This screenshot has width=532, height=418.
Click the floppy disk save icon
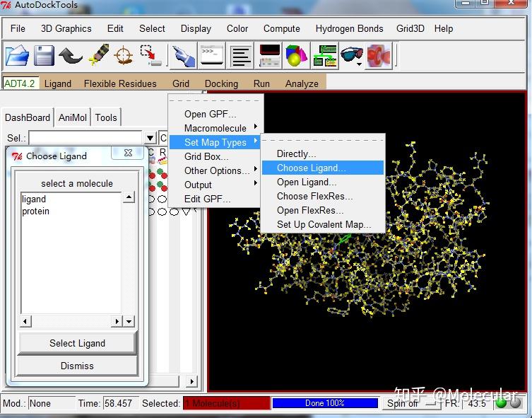[45, 55]
